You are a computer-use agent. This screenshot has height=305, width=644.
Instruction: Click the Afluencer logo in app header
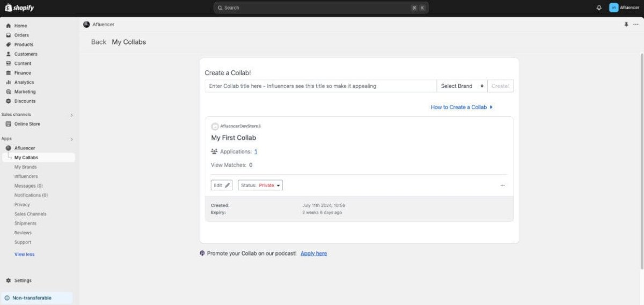coord(86,24)
